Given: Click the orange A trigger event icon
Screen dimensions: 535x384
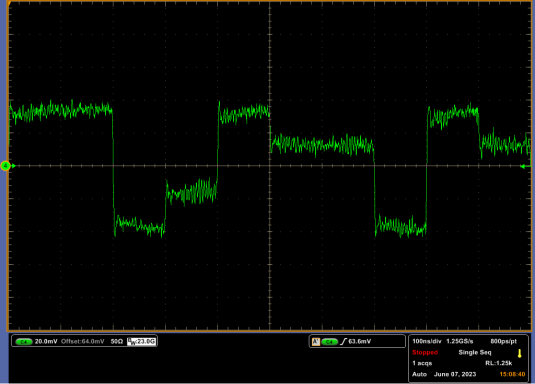Looking at the screenshot, I should point(316,341).
